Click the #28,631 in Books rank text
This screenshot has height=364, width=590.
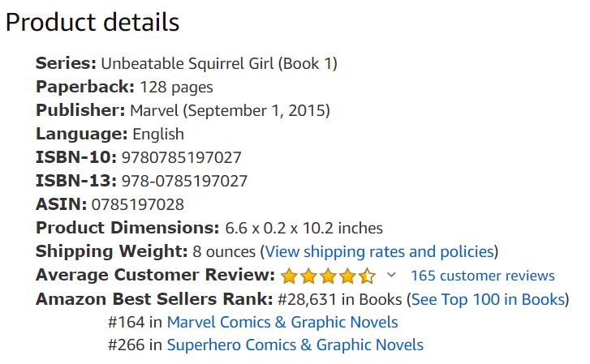340,299
